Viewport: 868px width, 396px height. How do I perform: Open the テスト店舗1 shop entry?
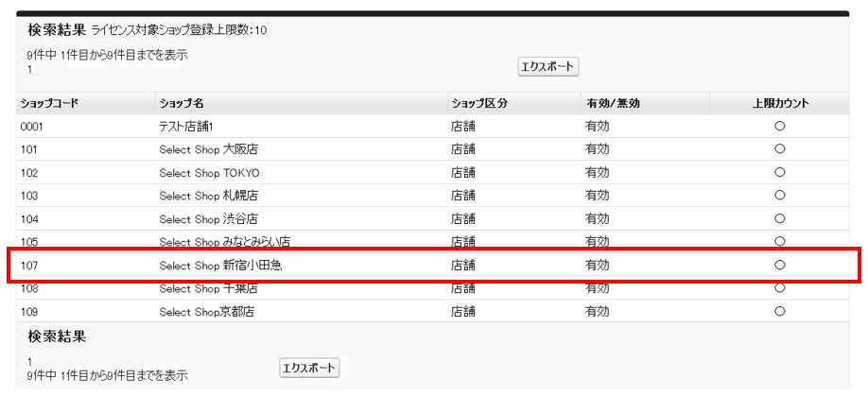click(188, 126)
